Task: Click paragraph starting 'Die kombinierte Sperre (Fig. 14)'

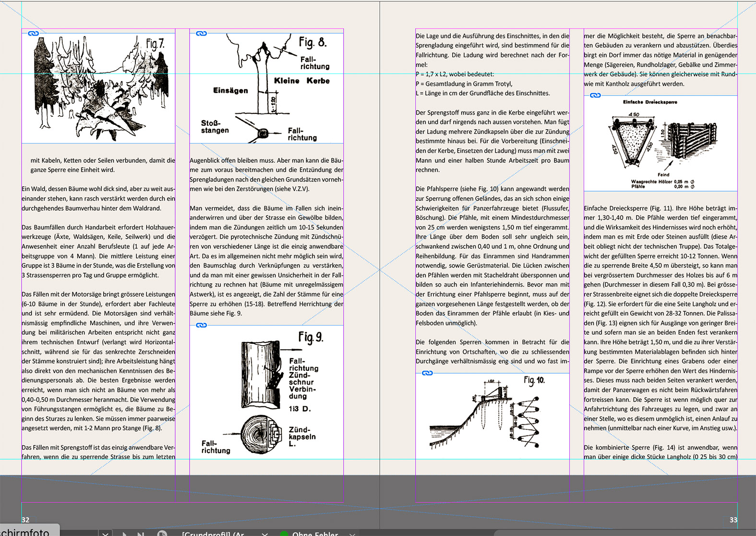Action: 660,452
